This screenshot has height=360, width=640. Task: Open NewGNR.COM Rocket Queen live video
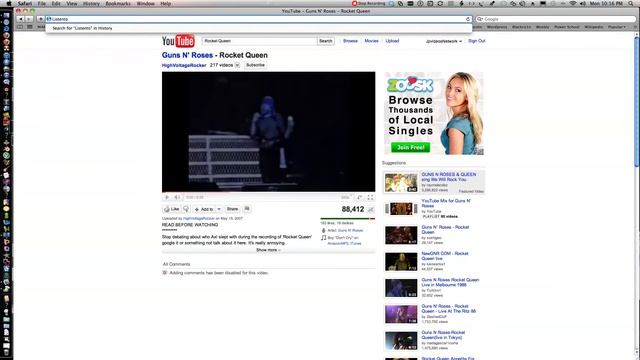(x=445, y=256)
